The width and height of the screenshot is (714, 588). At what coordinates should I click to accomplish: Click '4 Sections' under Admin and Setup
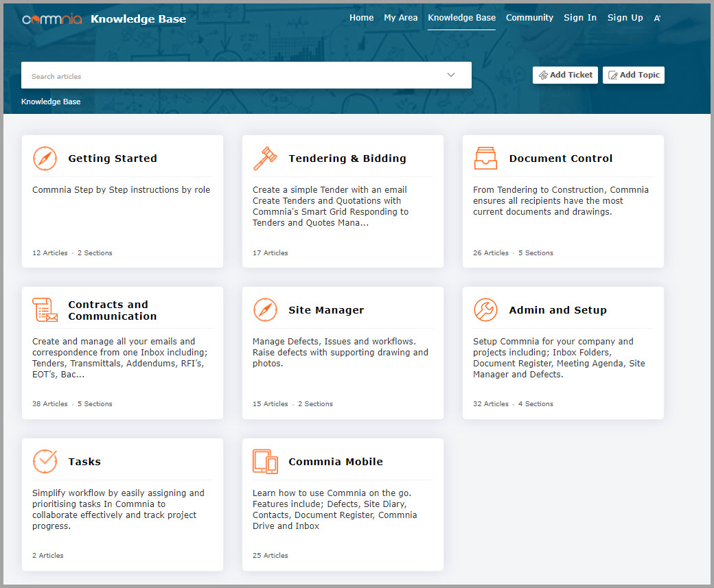tap(536, 404)
